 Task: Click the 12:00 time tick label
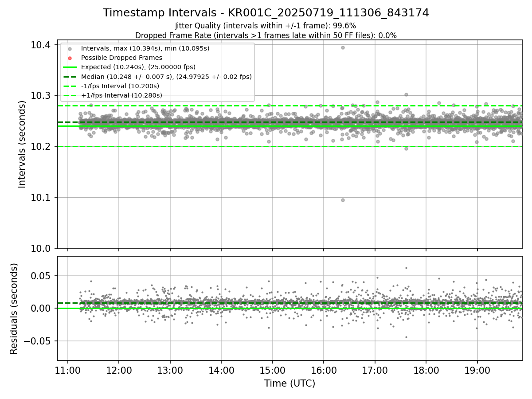(x=119, y=370)
